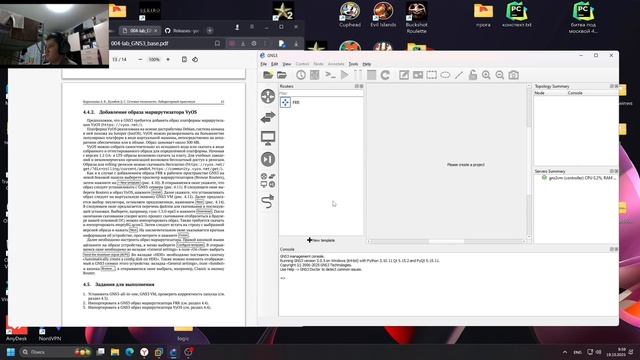Image resolution: width=640 pixels, height=360 pixels.
Task: Open the View menu in GNS3
Action: pyautogui.click(x=287, y=64)
